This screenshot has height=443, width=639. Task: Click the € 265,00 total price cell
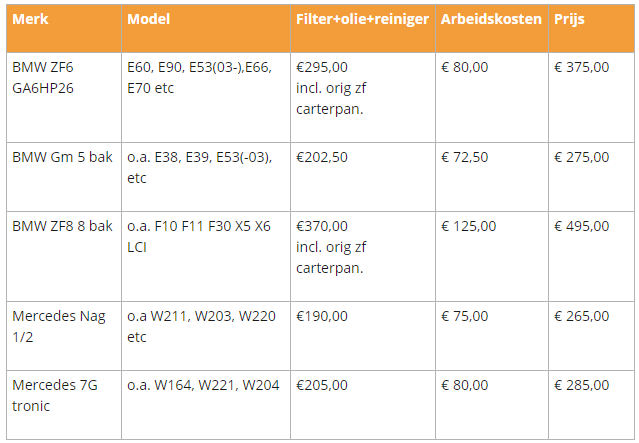tap(581, 317)
